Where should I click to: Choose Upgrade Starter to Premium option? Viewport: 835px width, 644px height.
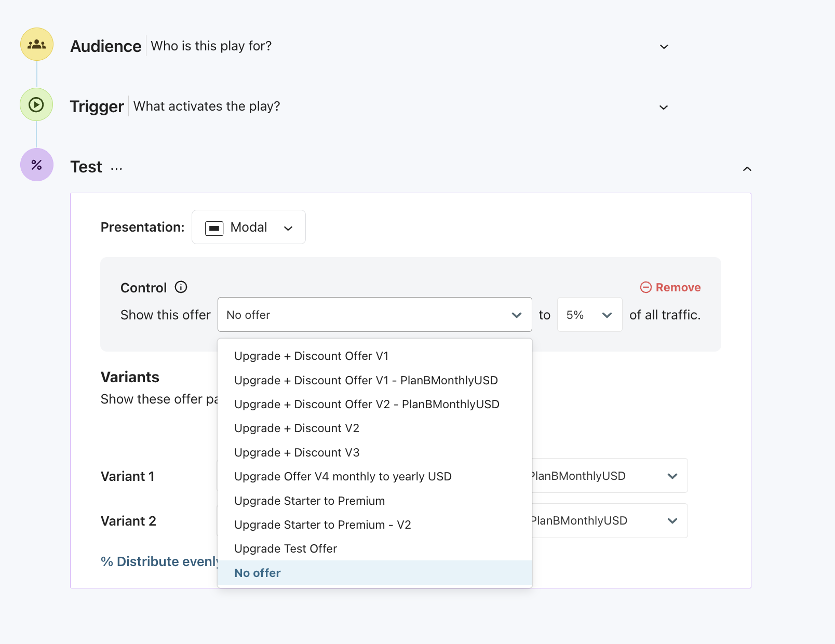click(375, 501)
